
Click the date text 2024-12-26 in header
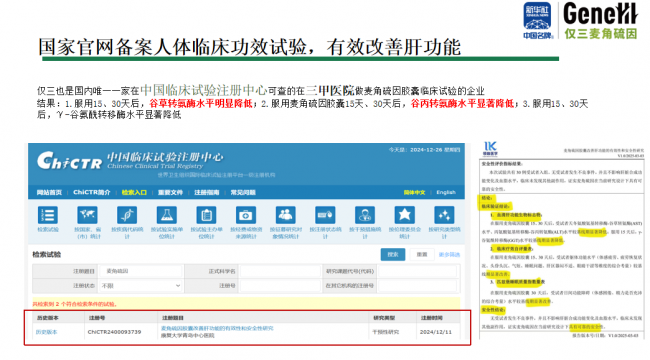pos(426,150)
